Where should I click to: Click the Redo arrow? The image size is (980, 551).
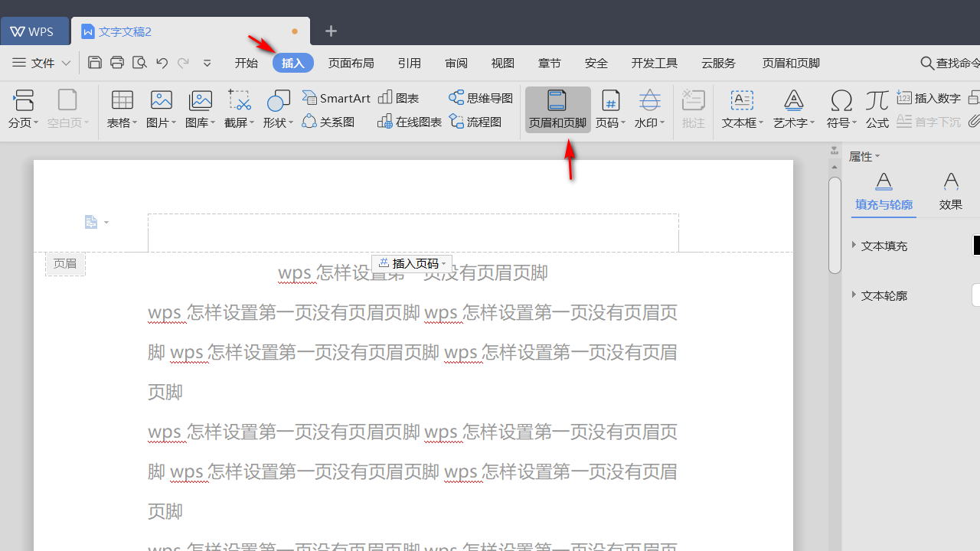(183, 63)
